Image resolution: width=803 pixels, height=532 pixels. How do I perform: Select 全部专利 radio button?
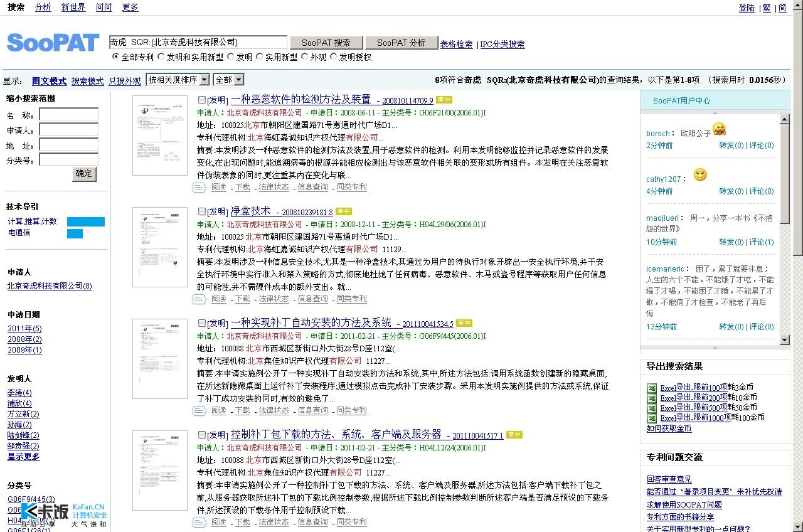pos(115,56)
